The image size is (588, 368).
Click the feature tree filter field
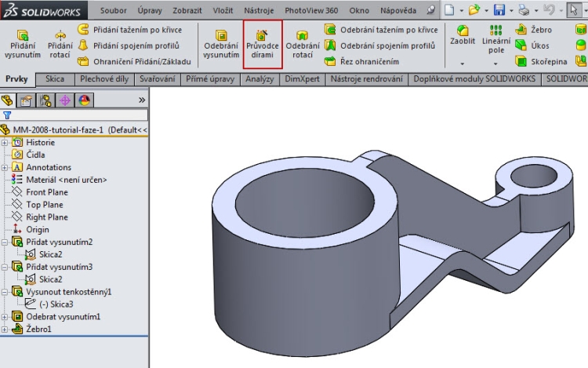(74, 115)
